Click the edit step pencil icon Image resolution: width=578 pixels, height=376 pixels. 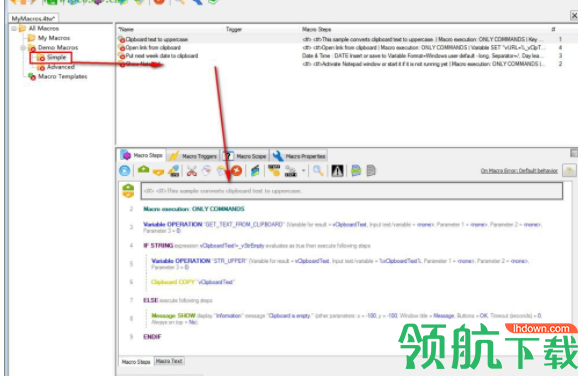(174, 171)
